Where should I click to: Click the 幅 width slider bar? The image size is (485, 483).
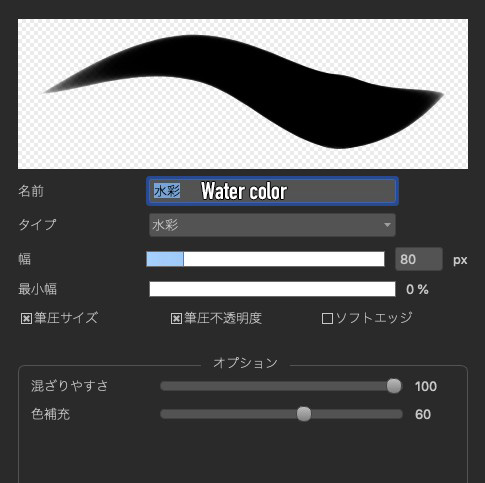point(265,259)
